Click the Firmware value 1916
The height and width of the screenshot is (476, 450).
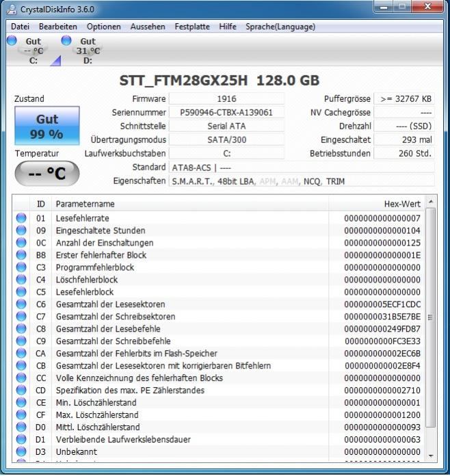[226, 99]
